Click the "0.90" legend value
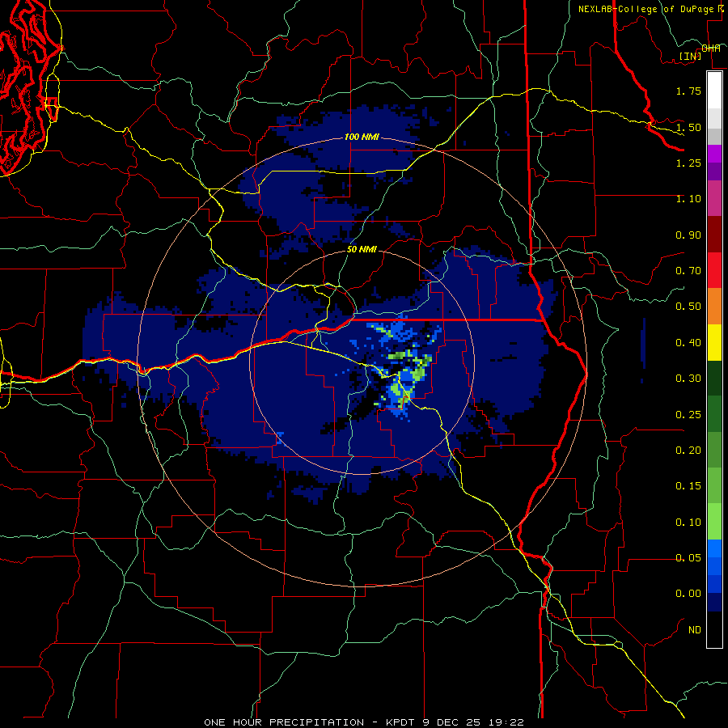Viewport: 728px width, 728px height. [x=688, y=235]
